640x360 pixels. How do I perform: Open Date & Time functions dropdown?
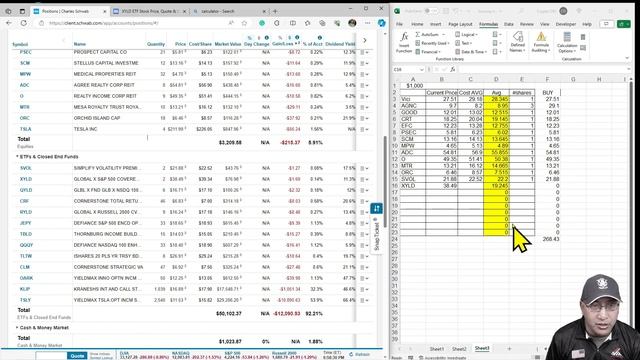pos(471,52)
